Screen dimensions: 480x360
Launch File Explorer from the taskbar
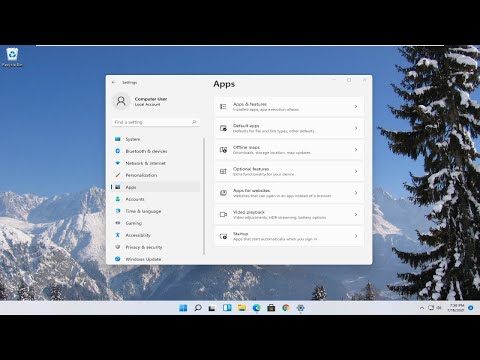[x=242, y=308]
